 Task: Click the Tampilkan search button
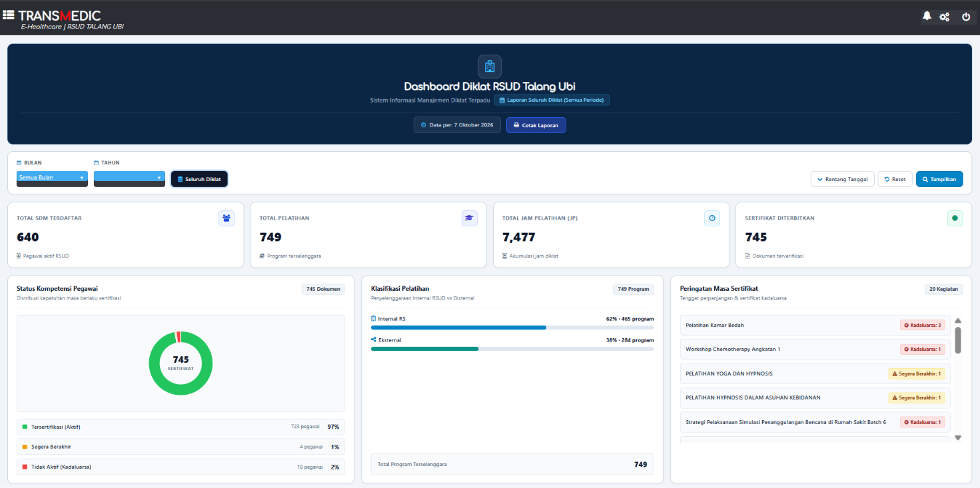939,179
